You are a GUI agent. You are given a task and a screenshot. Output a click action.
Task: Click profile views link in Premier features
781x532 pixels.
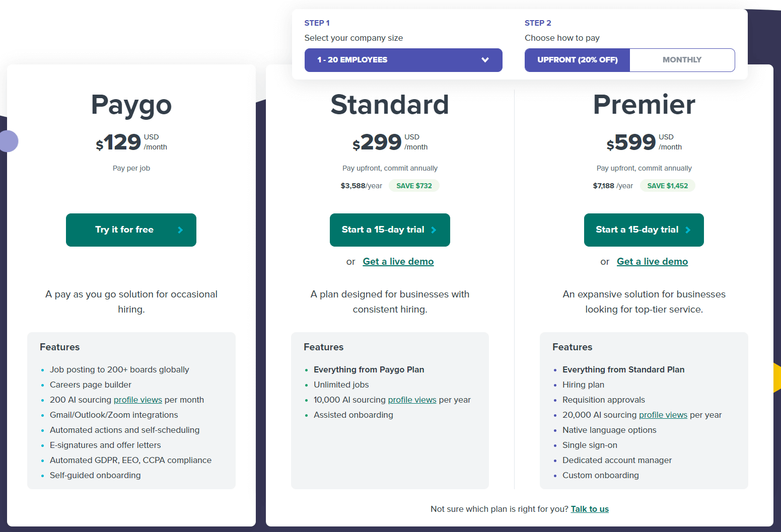click(663, 415)
